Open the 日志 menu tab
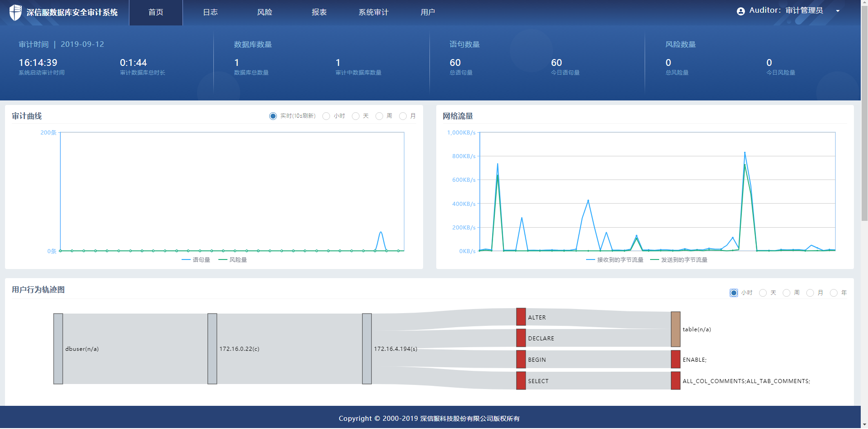 [210, 12]
